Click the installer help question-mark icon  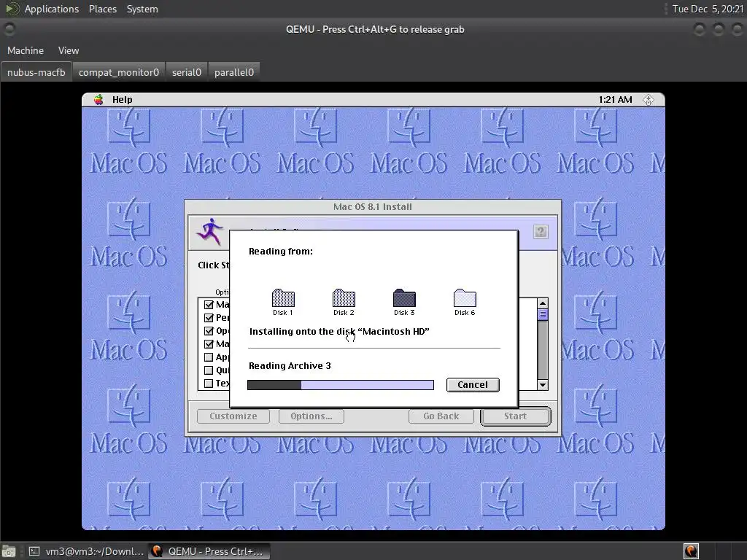541,232
